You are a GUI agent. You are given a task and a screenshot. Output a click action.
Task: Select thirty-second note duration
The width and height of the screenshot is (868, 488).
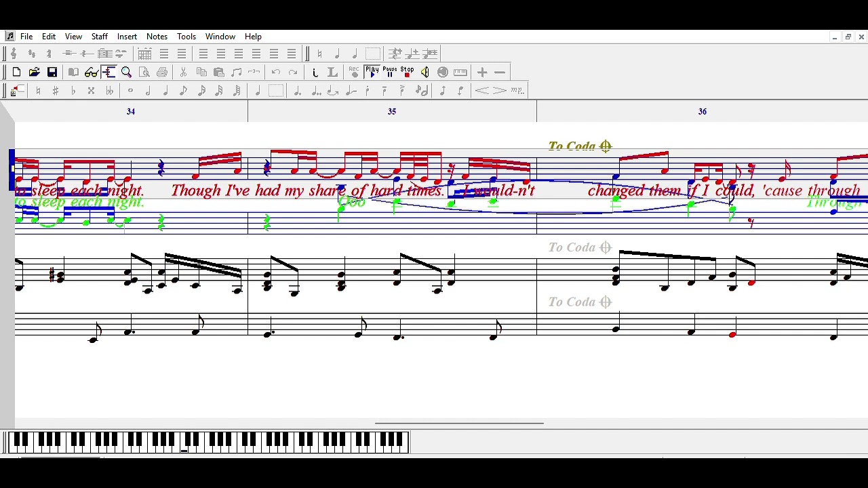point(219,91)
